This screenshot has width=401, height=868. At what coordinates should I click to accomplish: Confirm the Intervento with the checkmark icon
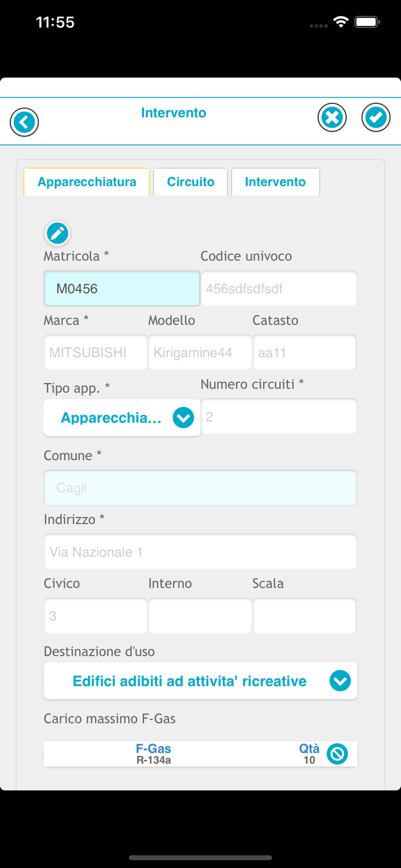coord(375,117)
